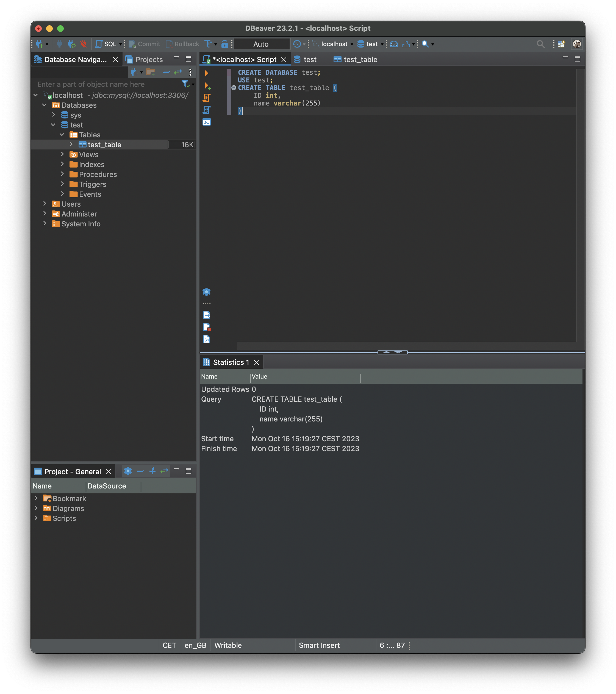616x694 pixels.
Task: Click the Project General configure gear icon
Action: pos(128,471)
